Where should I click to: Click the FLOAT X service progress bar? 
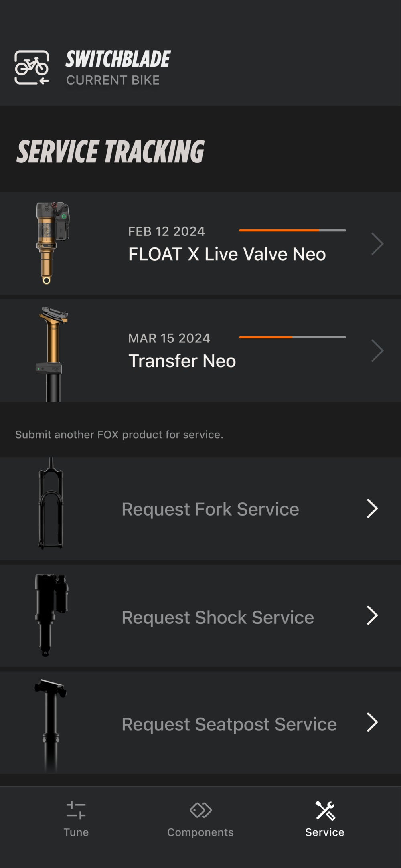[292, 231]
